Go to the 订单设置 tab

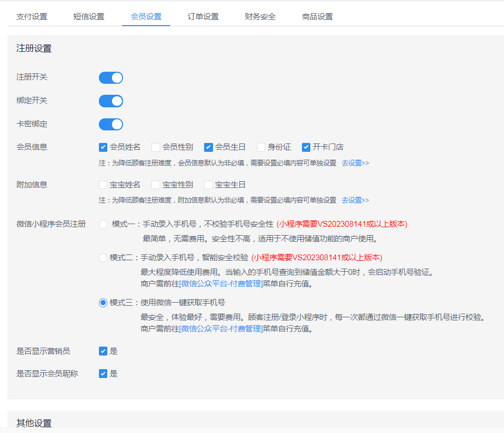pos(203,17)
